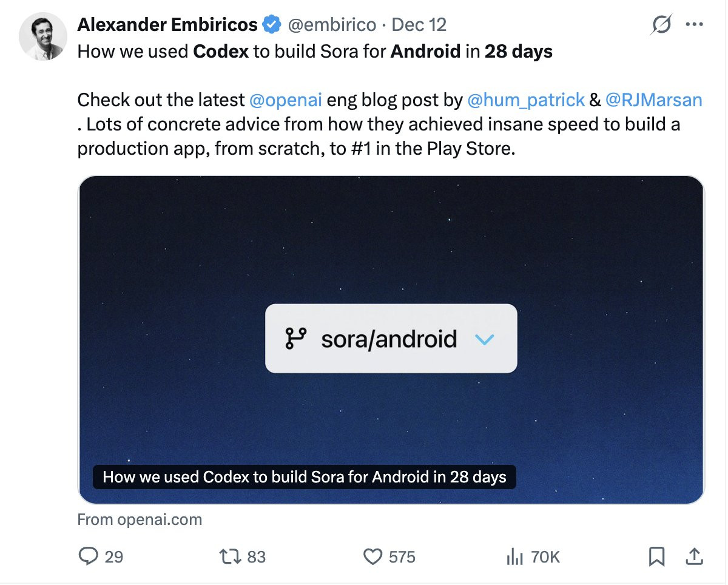
Task: Open the @openai mention
Action: click(285, 100)
